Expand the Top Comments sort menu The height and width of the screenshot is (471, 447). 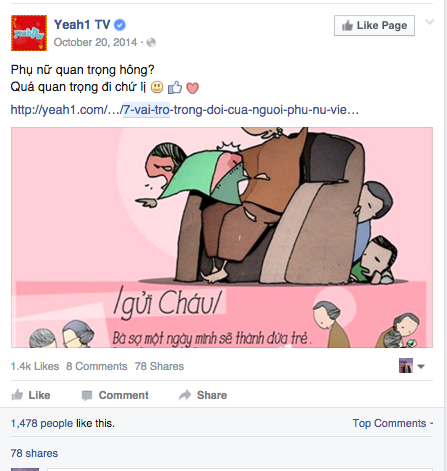[393, 423]
